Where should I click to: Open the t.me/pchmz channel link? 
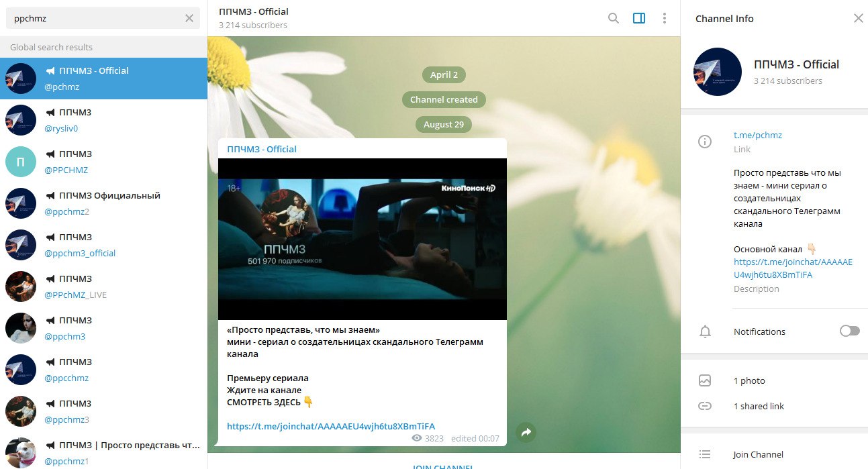[758, 135]
